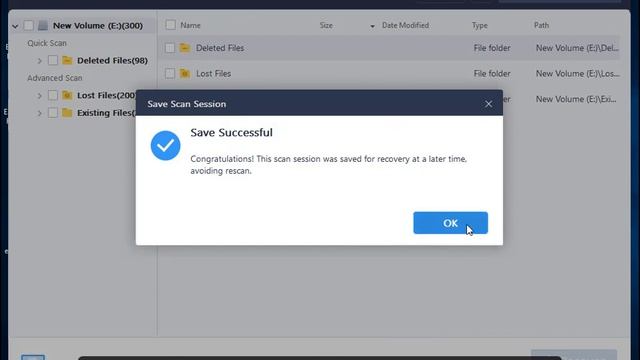Viewport: 640px width, 360px height.
Task: Click the New Volume drive icon
Action: click(43, 25)
